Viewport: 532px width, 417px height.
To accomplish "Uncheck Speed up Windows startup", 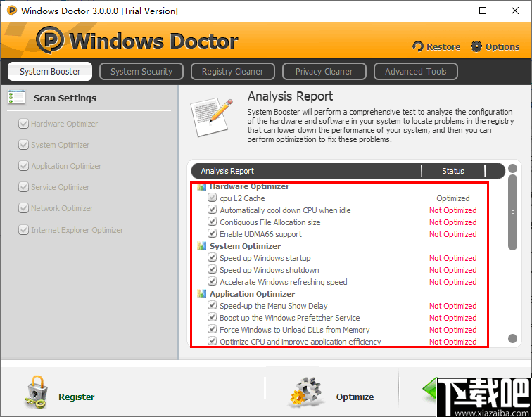I will click(x=212, y=257).
